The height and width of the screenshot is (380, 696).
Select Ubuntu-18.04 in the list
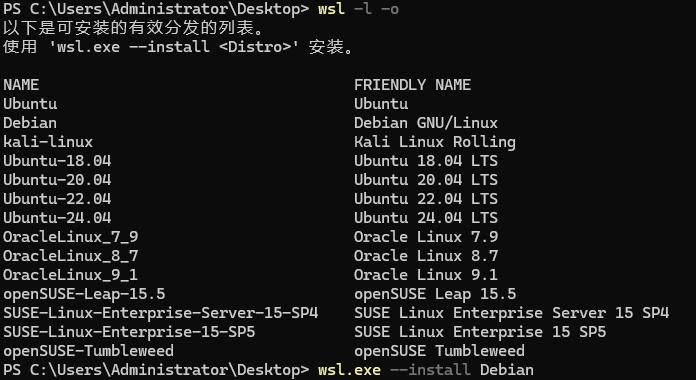[57, 161]
